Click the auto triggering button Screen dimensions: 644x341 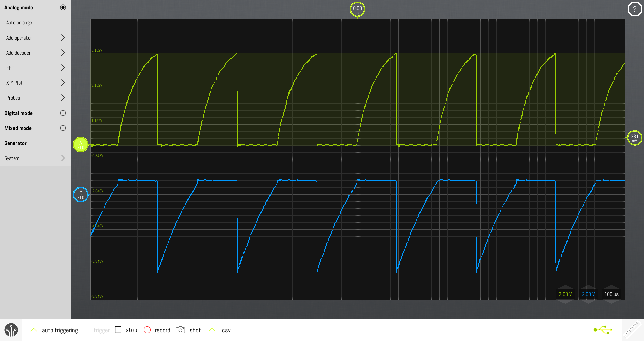click(60, 330)
